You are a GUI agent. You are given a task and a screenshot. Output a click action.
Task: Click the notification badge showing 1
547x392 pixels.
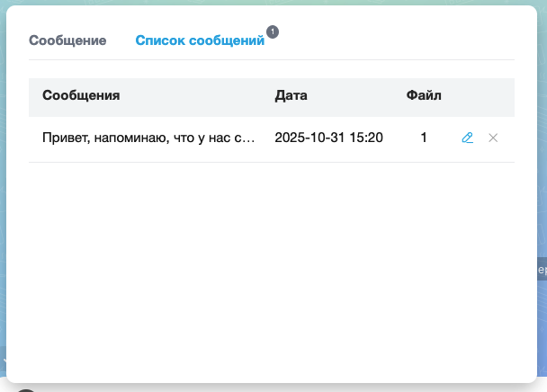(x=273, y=31)
